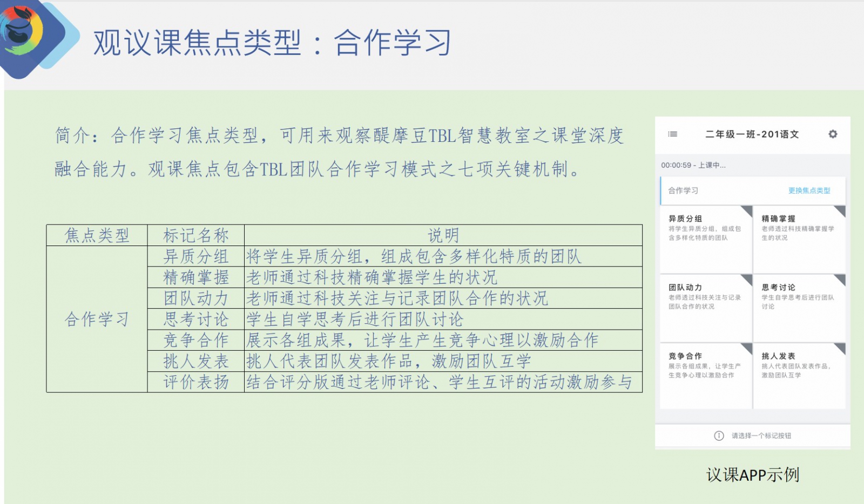Image resolution: width=864 pixels, height=504 pixels.
Task: Click the class title 二年级一班-201语文
Action: coord(752,134)
